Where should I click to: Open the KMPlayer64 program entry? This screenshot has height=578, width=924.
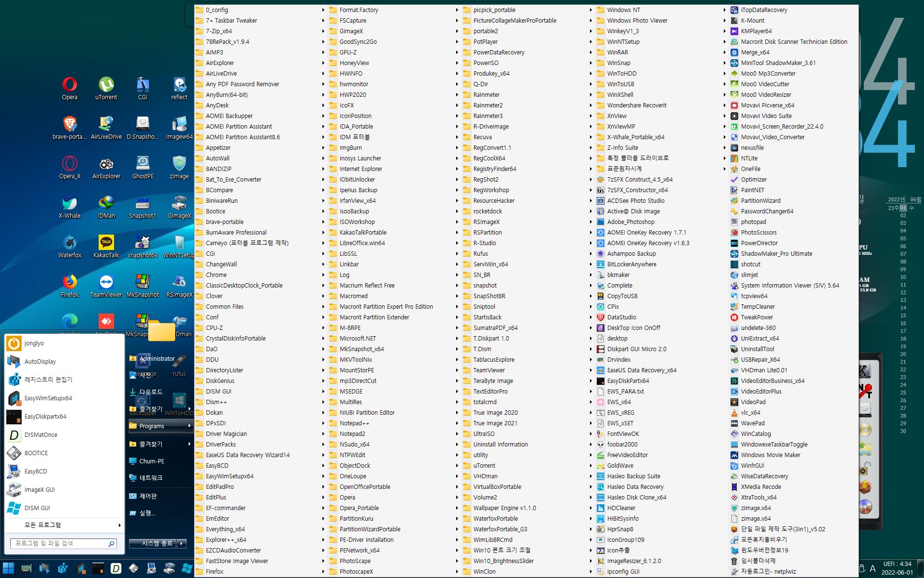pos(793,31)
